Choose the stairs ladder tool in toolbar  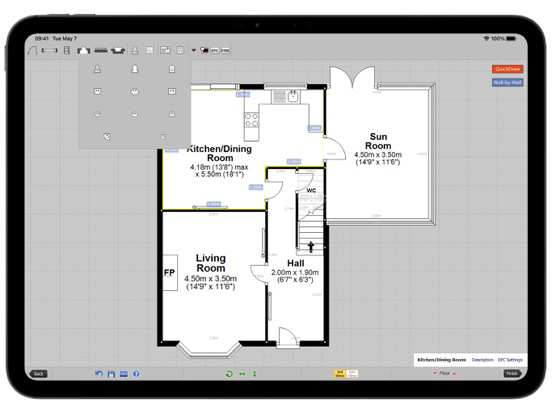click(67, 51)
